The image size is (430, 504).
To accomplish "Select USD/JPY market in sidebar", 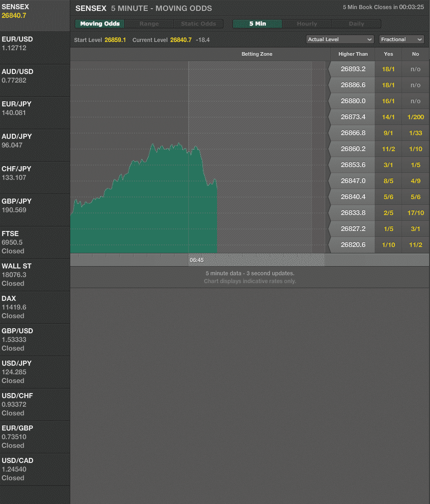I will tap(35, 372).
